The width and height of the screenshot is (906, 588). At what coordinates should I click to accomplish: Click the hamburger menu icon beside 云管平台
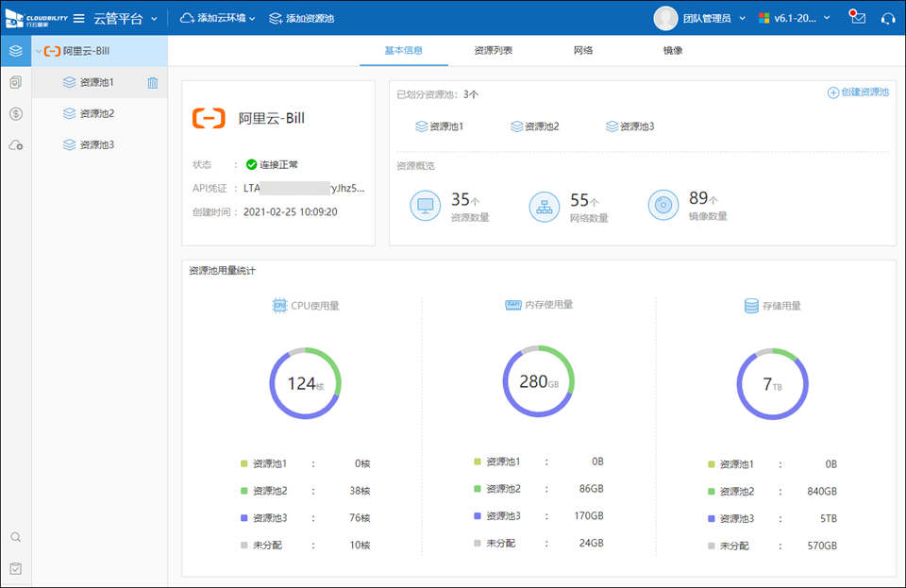click(79, 18)
